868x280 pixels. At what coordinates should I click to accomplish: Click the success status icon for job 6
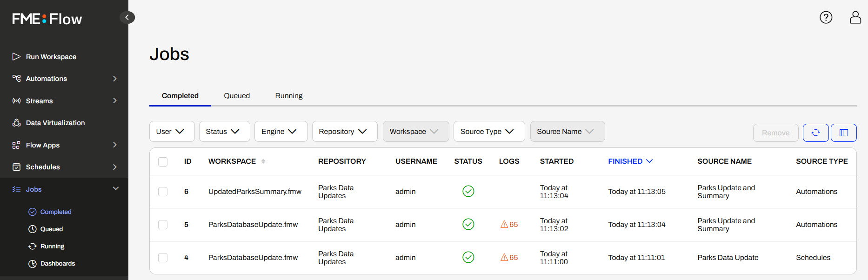[x=468, y=192]
